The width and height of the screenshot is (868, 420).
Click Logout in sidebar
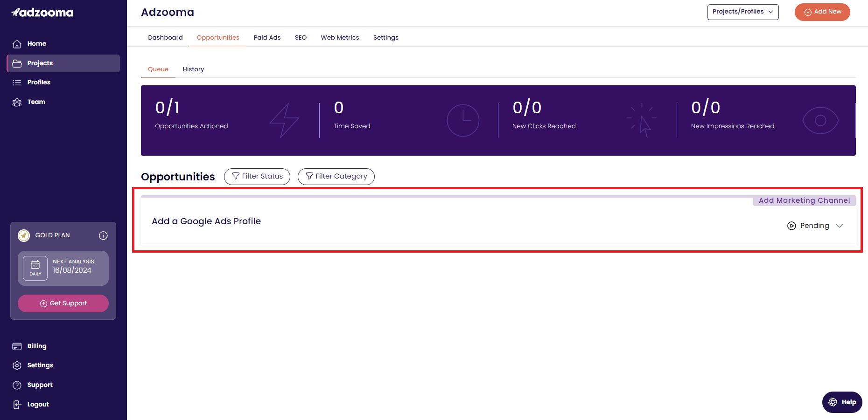coord(63,405)
